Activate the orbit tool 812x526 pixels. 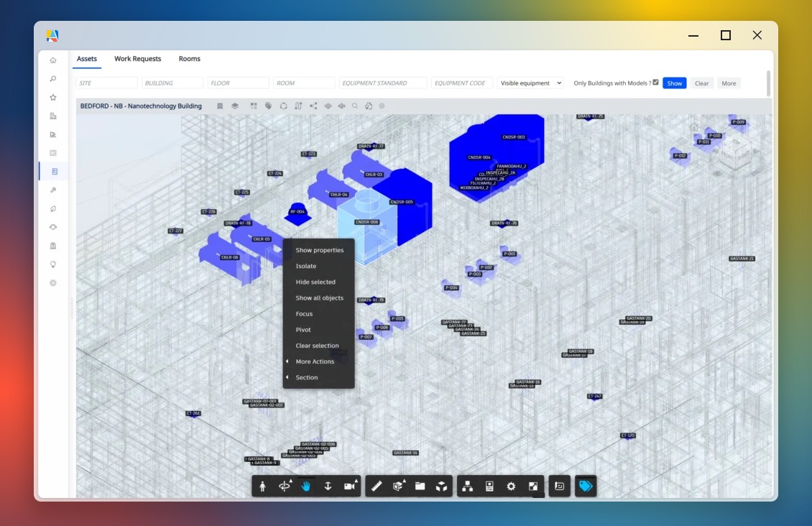pyautogui.click(x=285, y=486)
